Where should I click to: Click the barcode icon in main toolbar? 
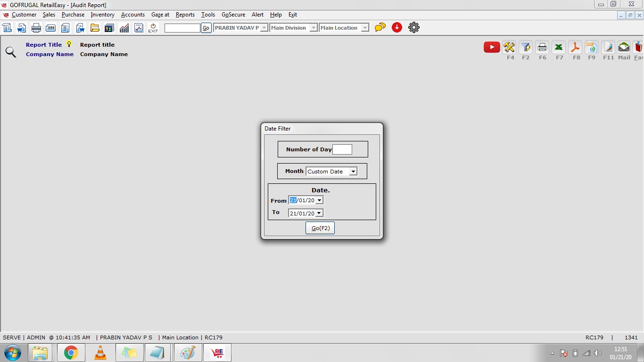pyautogui.click(x=50, y=28)
